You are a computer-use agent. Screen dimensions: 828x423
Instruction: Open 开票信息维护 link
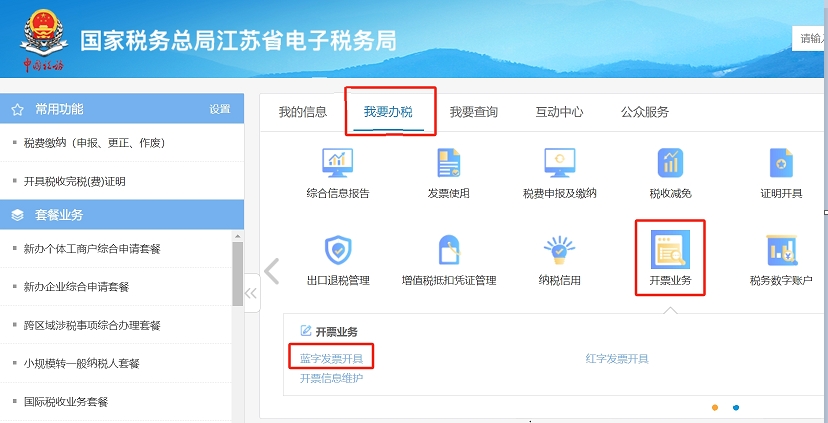pyautogui.click(x=332, y=379)
